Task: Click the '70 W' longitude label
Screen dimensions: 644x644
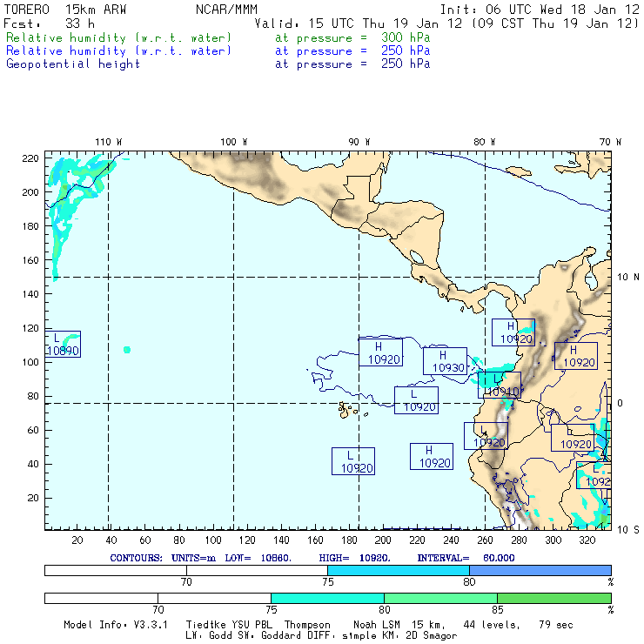Action: (x=610, y=142)
